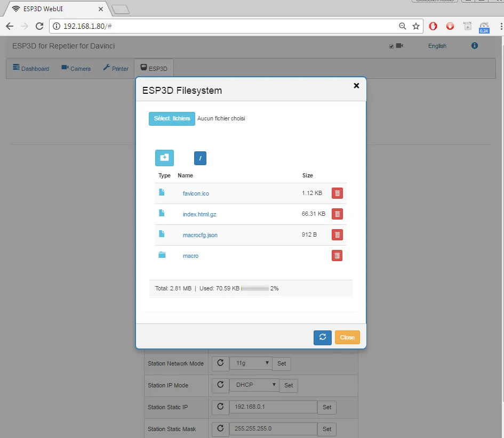This screenshot has height=438, width=504.
Task: Reload the browser page
Action: [39, 26]
